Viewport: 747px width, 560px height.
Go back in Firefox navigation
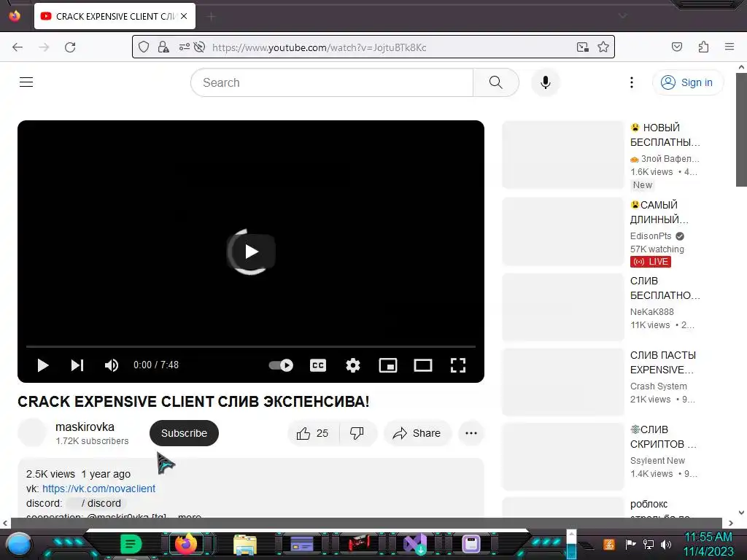point(18,47)
